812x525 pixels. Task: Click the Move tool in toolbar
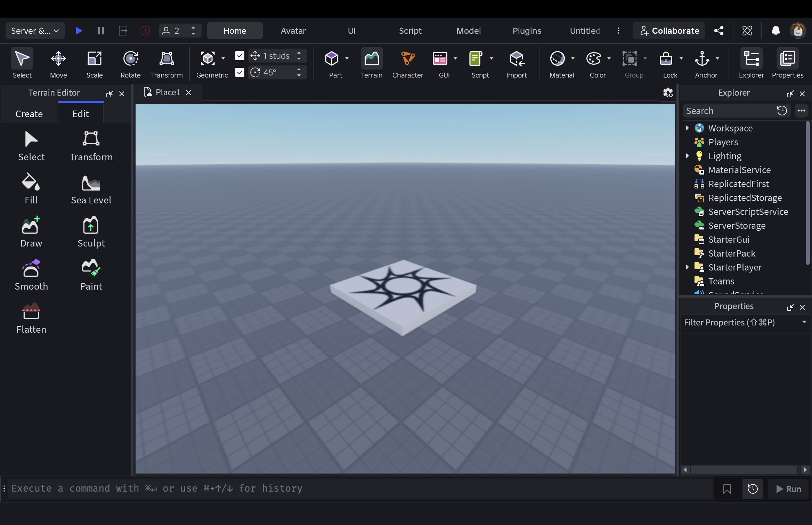[x=58, y=64]
